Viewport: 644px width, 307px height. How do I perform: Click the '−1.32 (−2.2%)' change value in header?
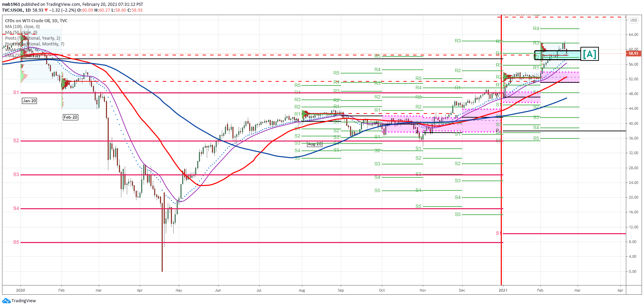[x=62, y=10]
